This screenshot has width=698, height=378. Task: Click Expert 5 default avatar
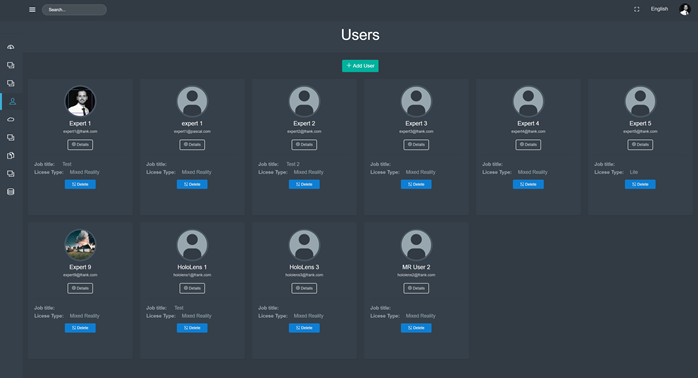click(x=640, y=101)
